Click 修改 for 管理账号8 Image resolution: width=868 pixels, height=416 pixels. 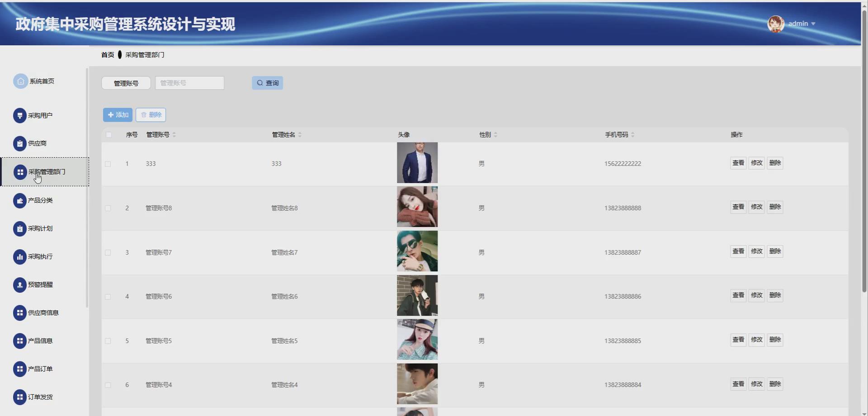click(x=757, y=207)
